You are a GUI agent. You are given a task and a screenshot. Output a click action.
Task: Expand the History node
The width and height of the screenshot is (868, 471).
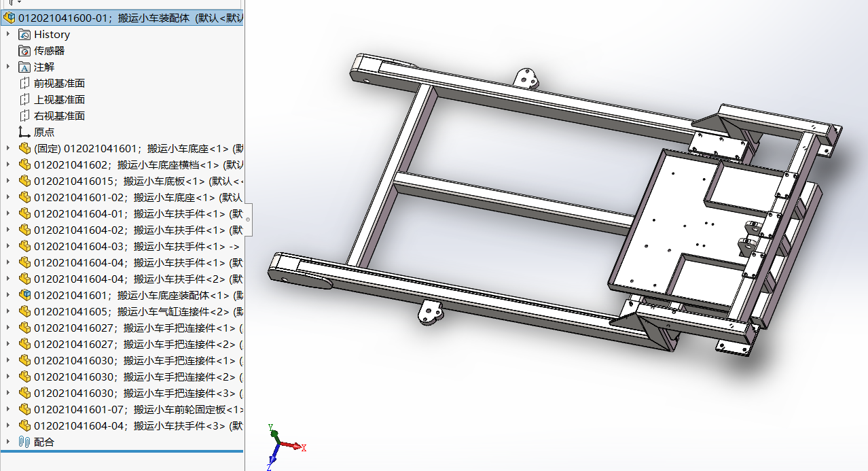point(8,35)
